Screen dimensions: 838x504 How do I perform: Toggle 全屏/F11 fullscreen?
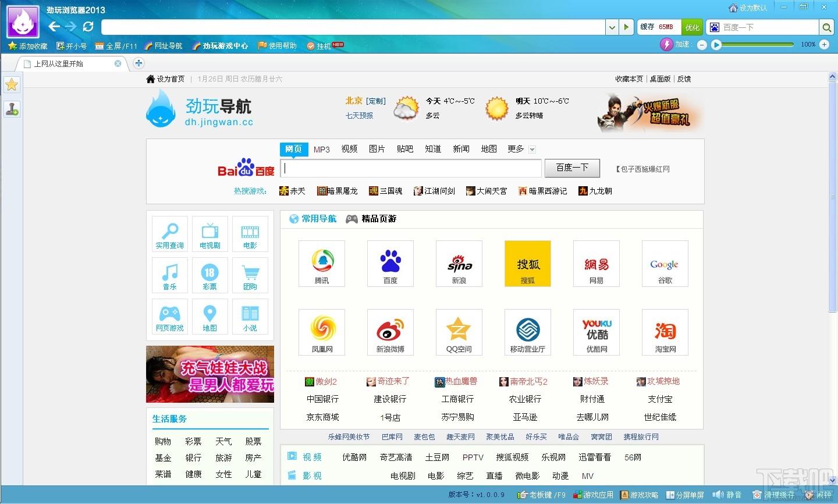(116, 46)
